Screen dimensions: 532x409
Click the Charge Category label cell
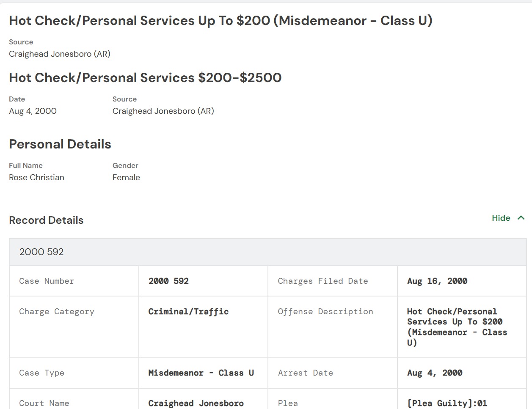57,312
